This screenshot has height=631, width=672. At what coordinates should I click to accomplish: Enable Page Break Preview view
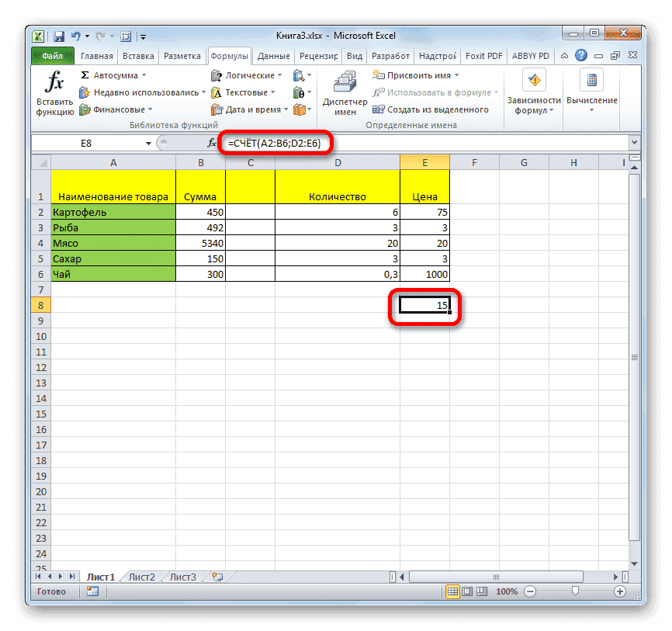480,591
